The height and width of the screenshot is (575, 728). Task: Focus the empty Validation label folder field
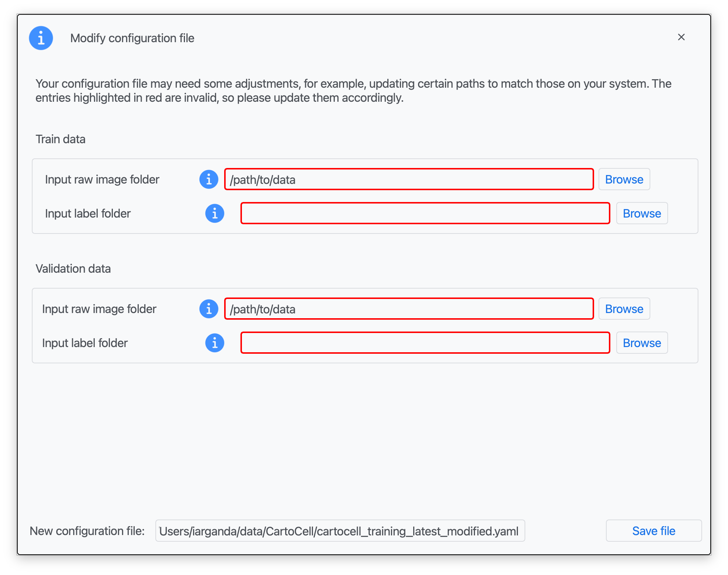[425, 343]
